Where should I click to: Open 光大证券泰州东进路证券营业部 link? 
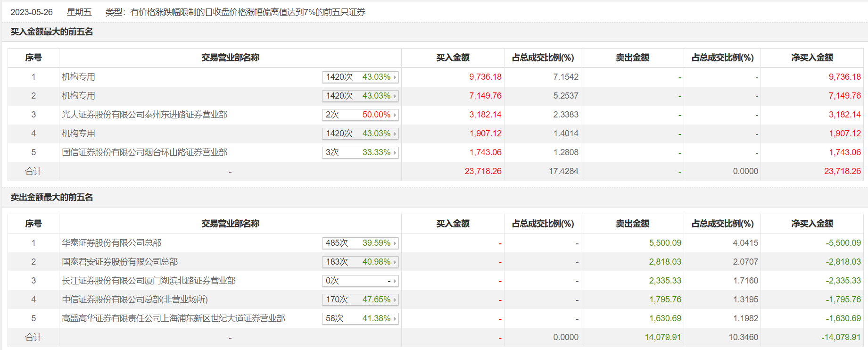pos(144,115)
